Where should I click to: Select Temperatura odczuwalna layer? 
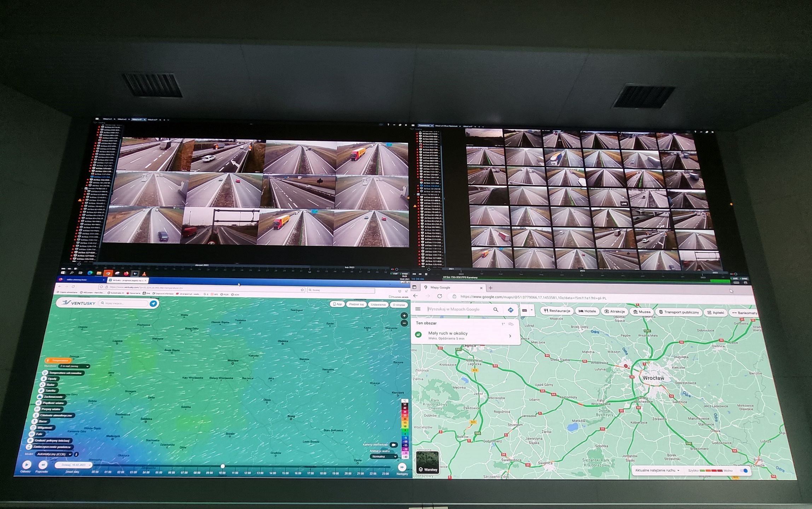(63, 373)
